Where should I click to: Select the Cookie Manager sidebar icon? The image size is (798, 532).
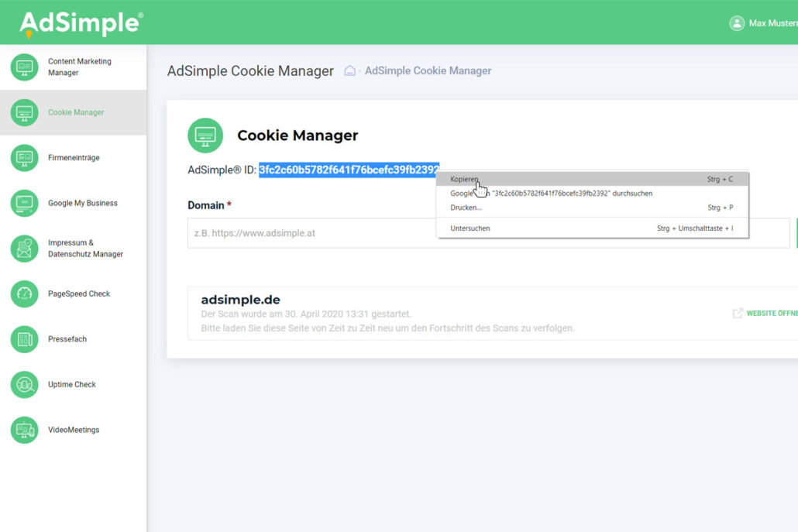click(x=24, y=112)
